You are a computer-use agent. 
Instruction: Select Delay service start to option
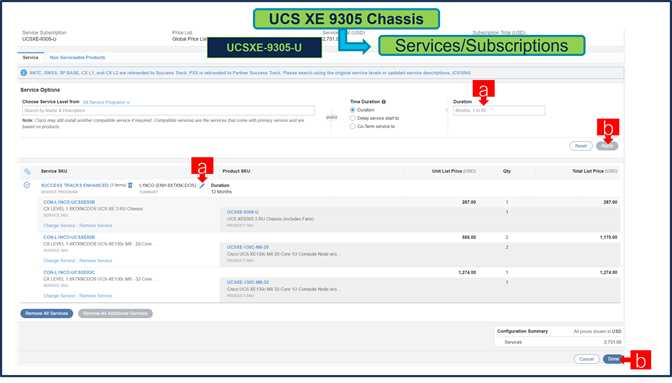pyautogui.click(x=353, y=118)
